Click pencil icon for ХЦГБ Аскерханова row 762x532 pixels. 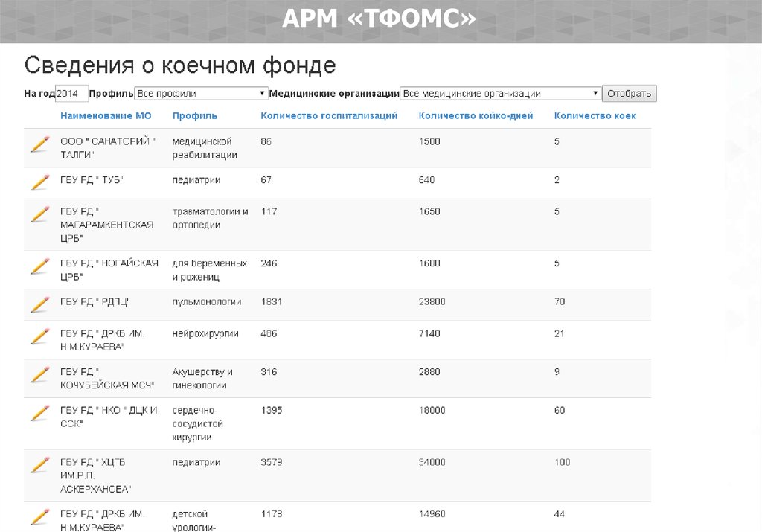click(39, 464)
